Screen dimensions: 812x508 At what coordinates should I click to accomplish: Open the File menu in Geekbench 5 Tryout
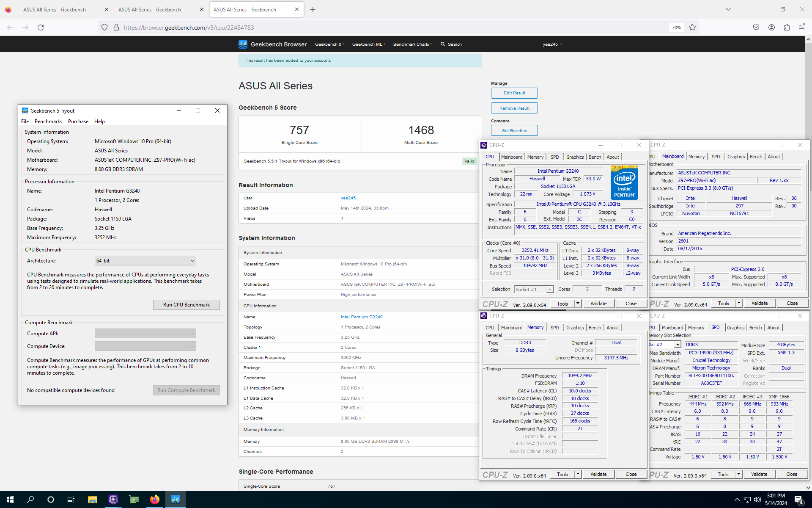click(25, 121)
